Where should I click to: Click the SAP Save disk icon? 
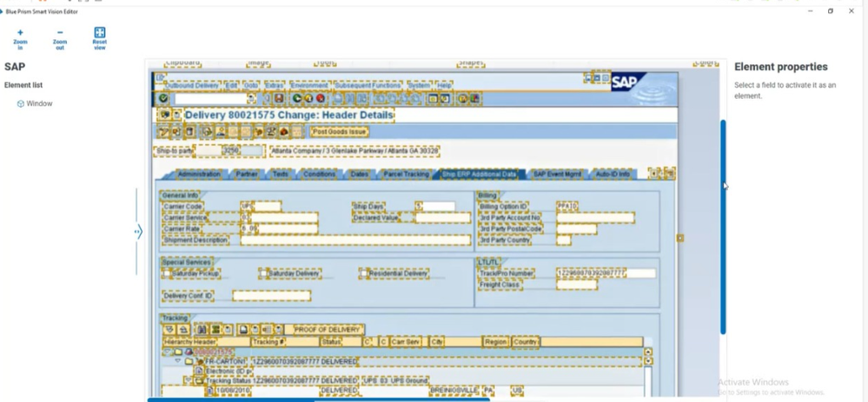[279, 98]
